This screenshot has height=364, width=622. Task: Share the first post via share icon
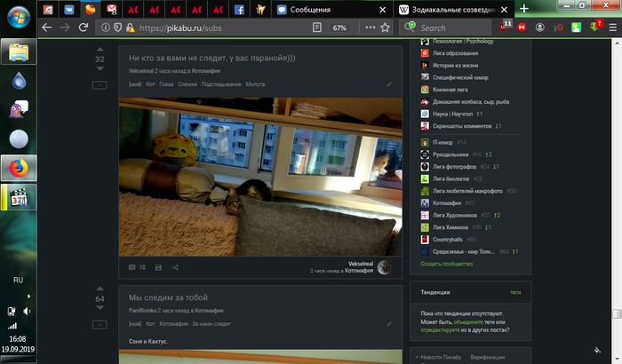(175, 267)
